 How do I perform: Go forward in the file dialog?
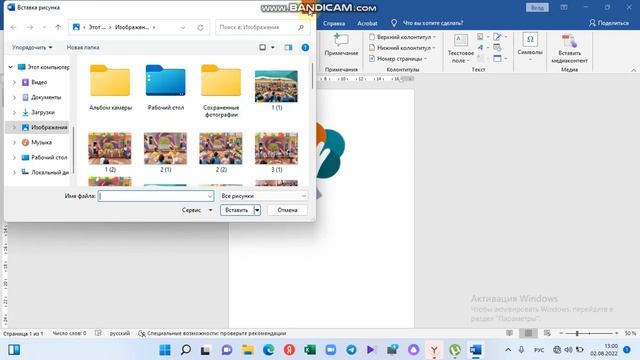coord(30,27)
